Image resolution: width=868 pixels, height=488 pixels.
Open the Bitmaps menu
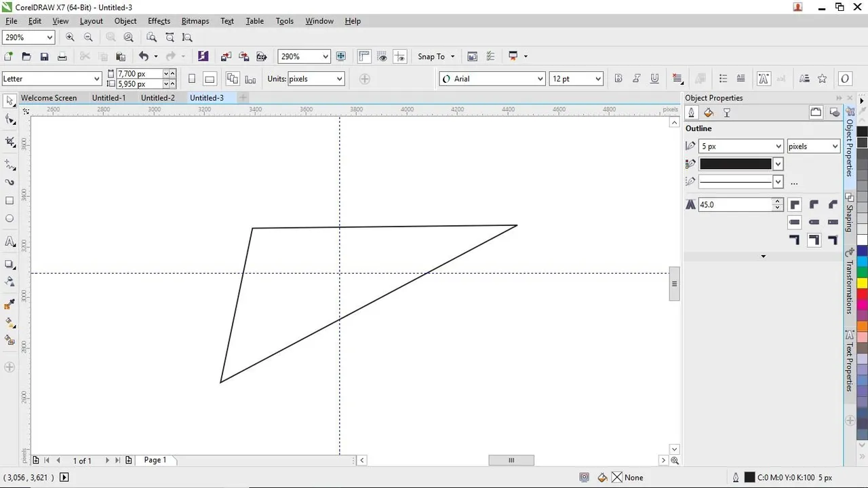click(x=195, y=21)
